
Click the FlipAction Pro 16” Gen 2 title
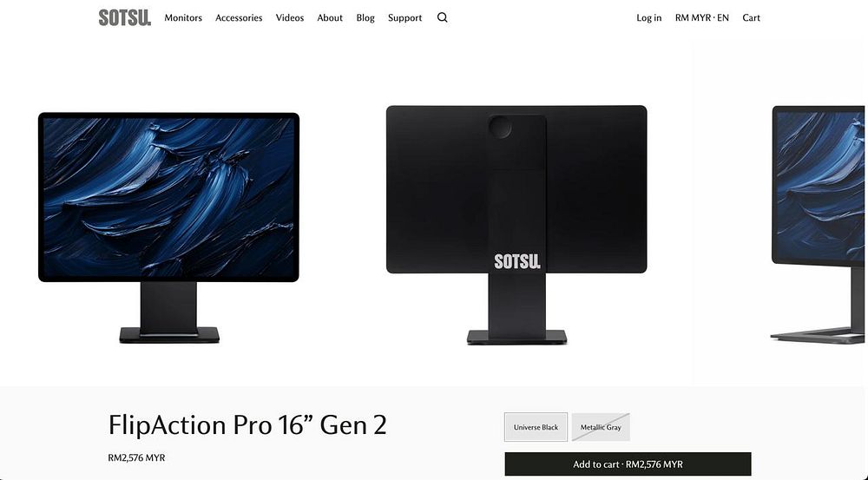click(x=247, y=424)
